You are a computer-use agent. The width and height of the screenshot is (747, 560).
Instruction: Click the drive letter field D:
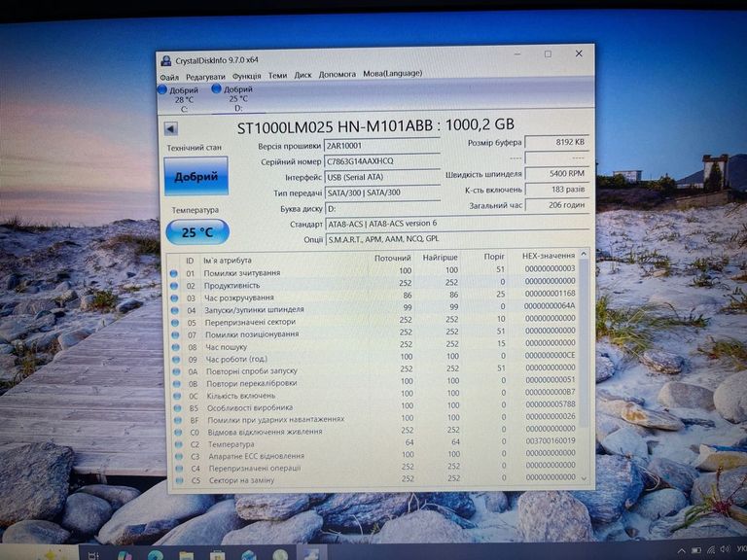click(381, 209)
